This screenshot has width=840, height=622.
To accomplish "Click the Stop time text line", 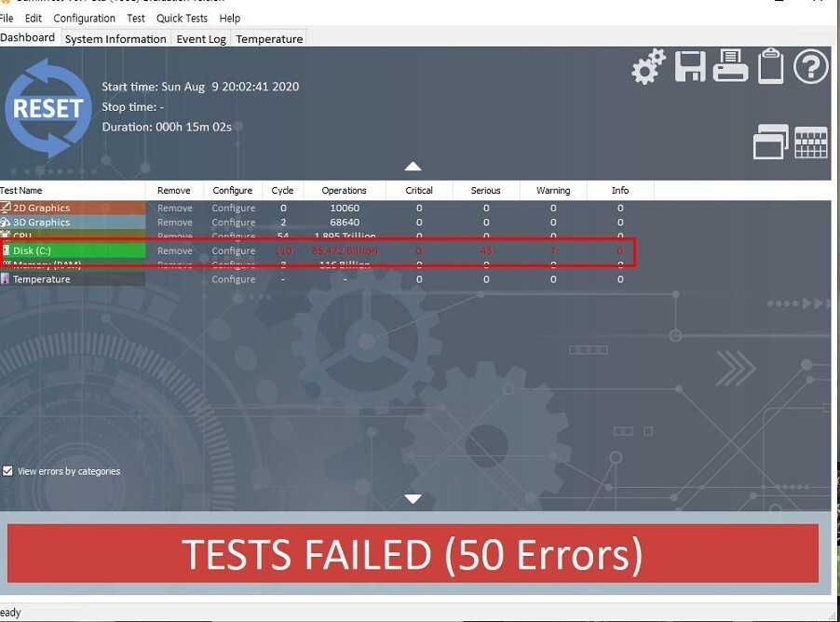I will coord(133,106).
